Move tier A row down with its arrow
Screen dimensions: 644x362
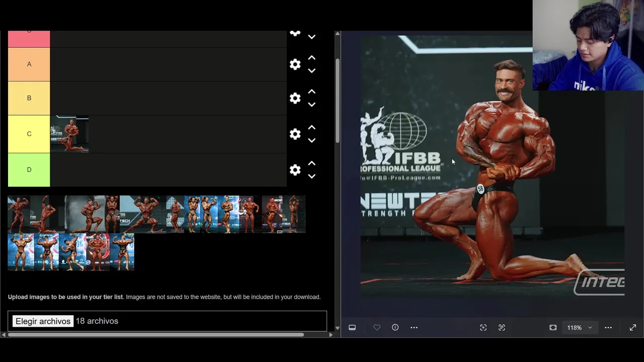[x=311, y=71]
